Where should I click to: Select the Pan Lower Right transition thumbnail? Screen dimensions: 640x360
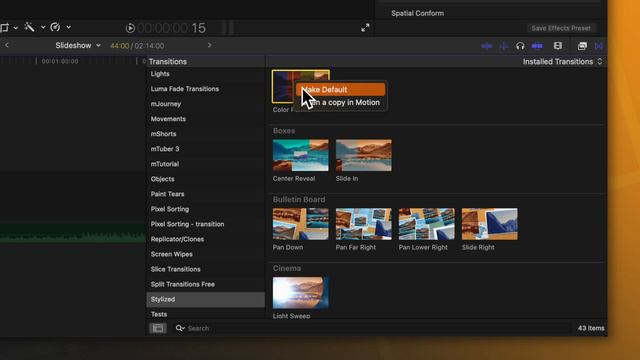click(x=426, y=224)
